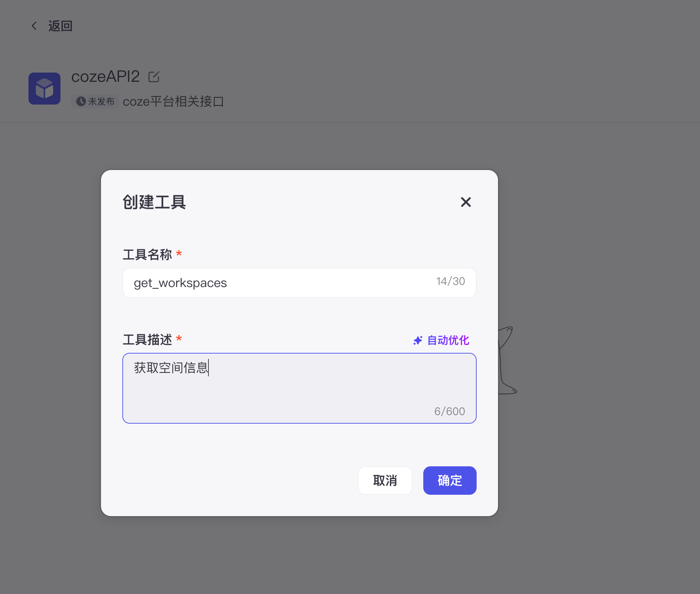Close the 创建工具 dialog with the X

[x=466, y=202]
